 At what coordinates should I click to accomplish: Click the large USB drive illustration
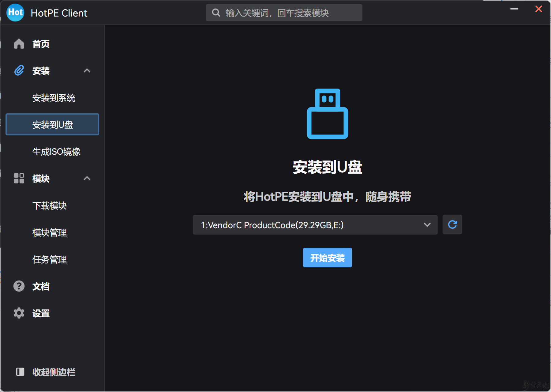328,114
